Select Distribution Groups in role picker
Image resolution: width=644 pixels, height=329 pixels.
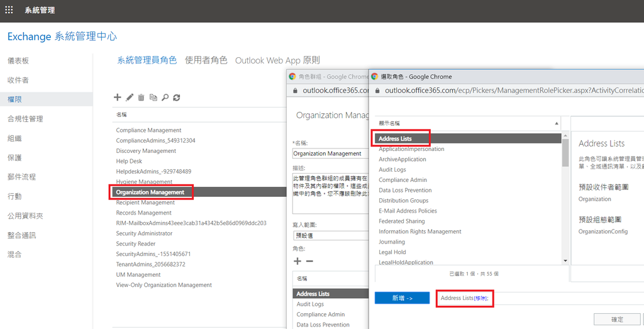pyautogui.click(x=404, y=201)
